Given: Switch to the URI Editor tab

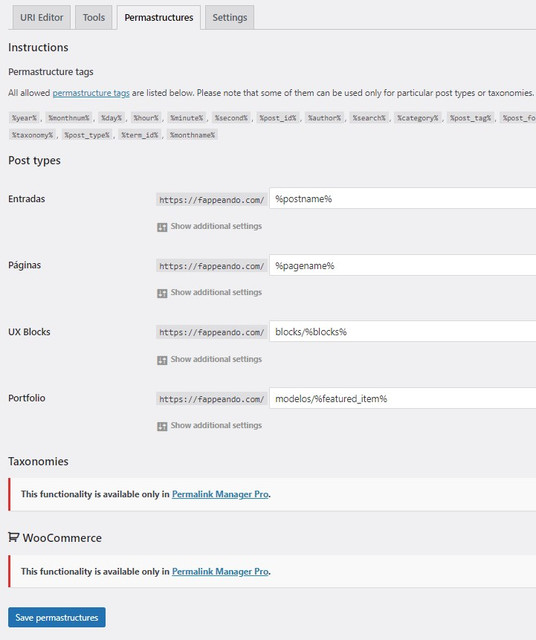Looking at the screenshot, I should [42, 18].
